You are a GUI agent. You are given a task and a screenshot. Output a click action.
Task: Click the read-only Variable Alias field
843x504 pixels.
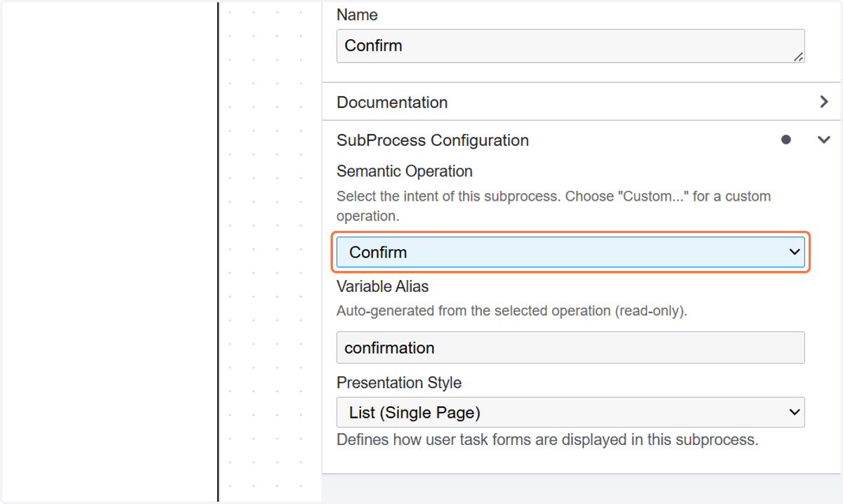tap(570, 347)
